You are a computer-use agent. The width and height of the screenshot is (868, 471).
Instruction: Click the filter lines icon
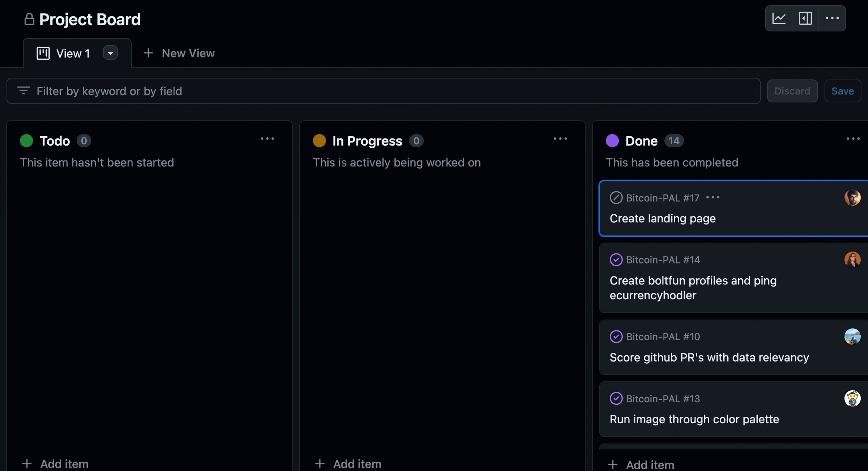(x=24, y=91)
